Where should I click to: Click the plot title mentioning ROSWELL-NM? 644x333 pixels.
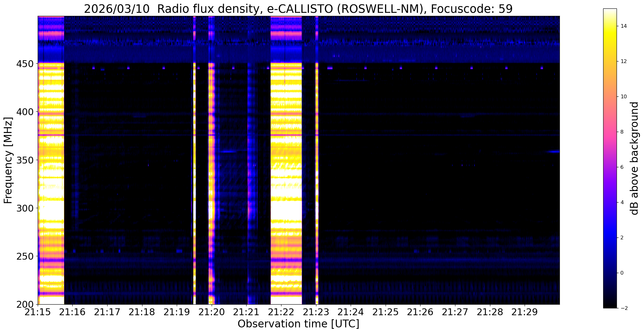tap(298, 9)
